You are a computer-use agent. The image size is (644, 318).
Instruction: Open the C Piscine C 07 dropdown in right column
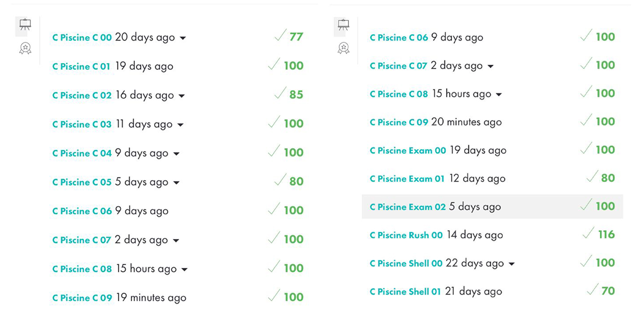(490, 67)
